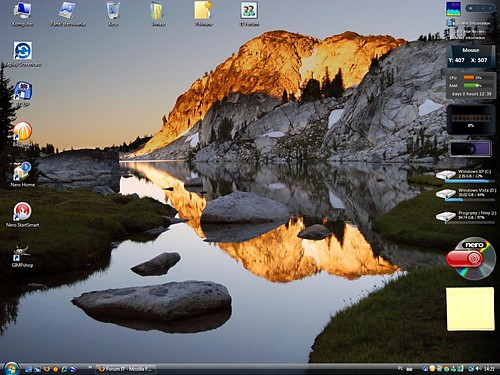The image size is (500, 375).
Task: Open the Programy i filmy drive gadget entry
Action: tap(467, 216)
